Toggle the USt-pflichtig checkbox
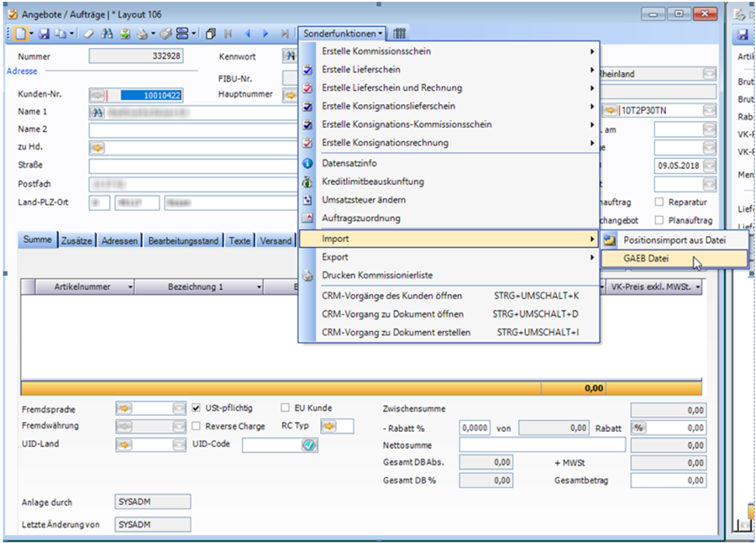The image size is (756, 543). [x=197, y=409]
